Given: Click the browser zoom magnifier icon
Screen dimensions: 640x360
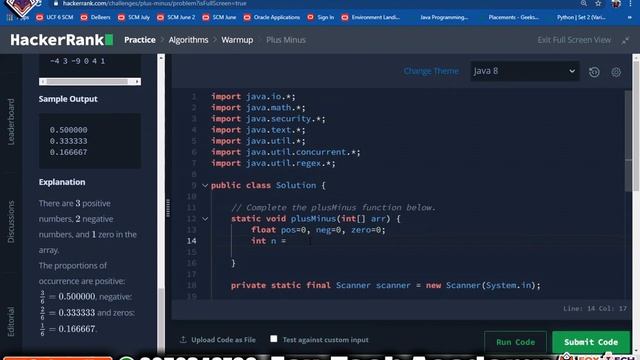Looking at the screenshot, I should click(x=584, y=3).
